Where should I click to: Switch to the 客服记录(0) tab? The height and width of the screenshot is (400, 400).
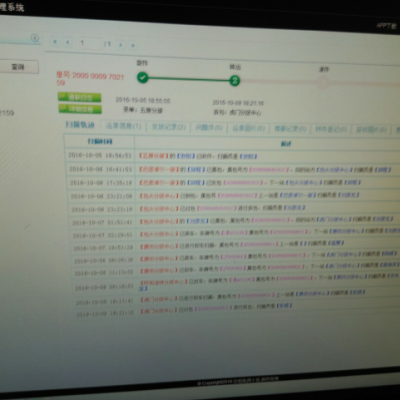[x=290, y=129]
